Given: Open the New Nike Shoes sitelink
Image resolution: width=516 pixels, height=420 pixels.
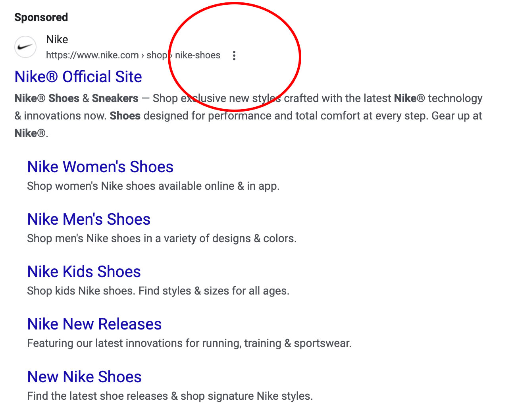Looking at the screenshot, I should pyautogui.click(x=85, y=377).
